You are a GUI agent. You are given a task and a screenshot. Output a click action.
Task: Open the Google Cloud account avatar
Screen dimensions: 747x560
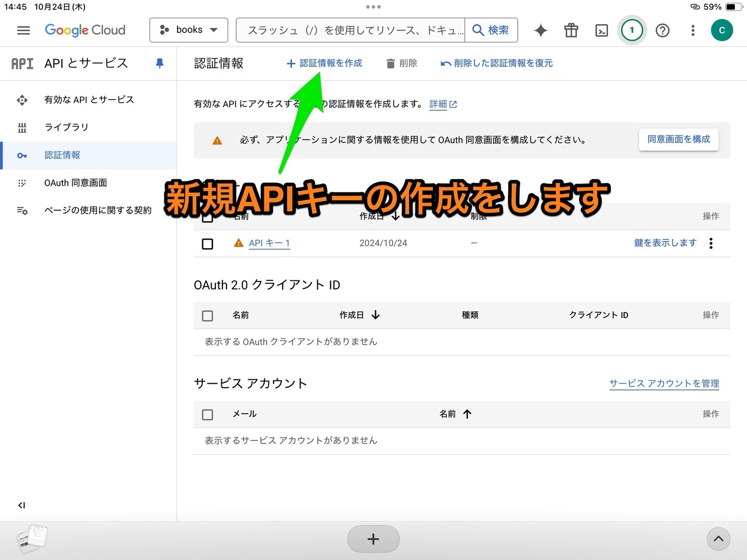pyautogui.click(x=722, y=30)
